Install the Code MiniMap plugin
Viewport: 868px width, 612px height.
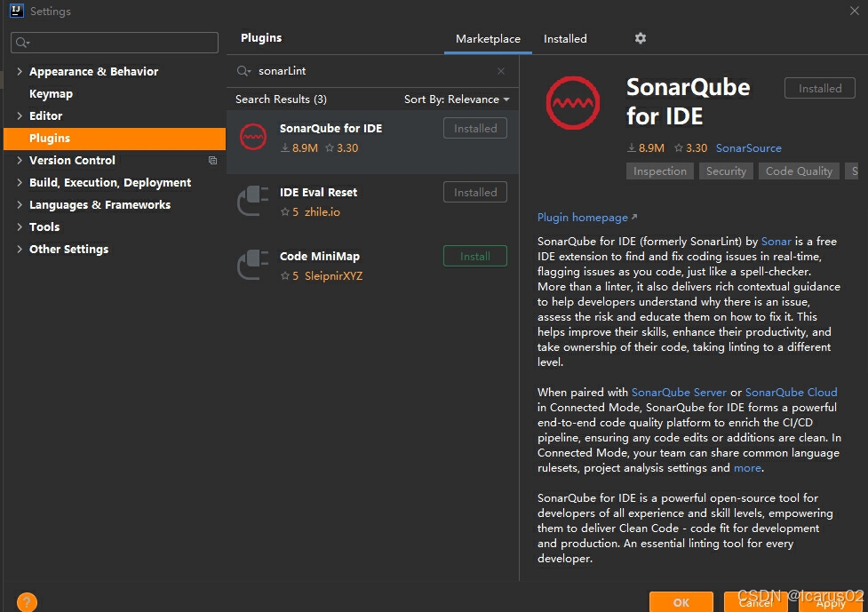475,256
